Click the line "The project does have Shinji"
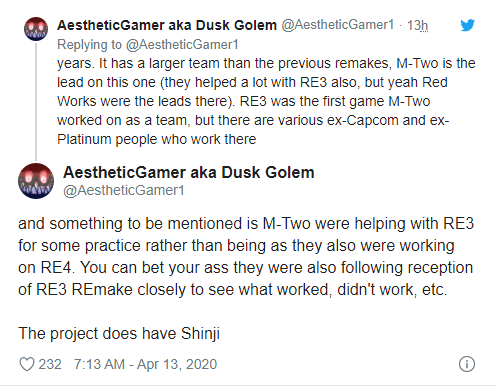Screen dimensions: 496x386 pyautogui.click(x=119, y=333)
